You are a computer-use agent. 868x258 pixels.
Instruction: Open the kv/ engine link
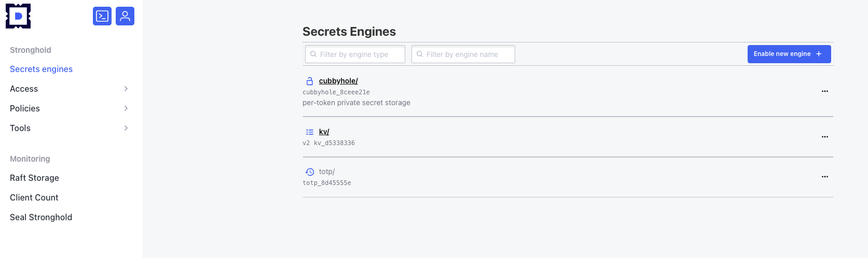(x=324, y=132)
